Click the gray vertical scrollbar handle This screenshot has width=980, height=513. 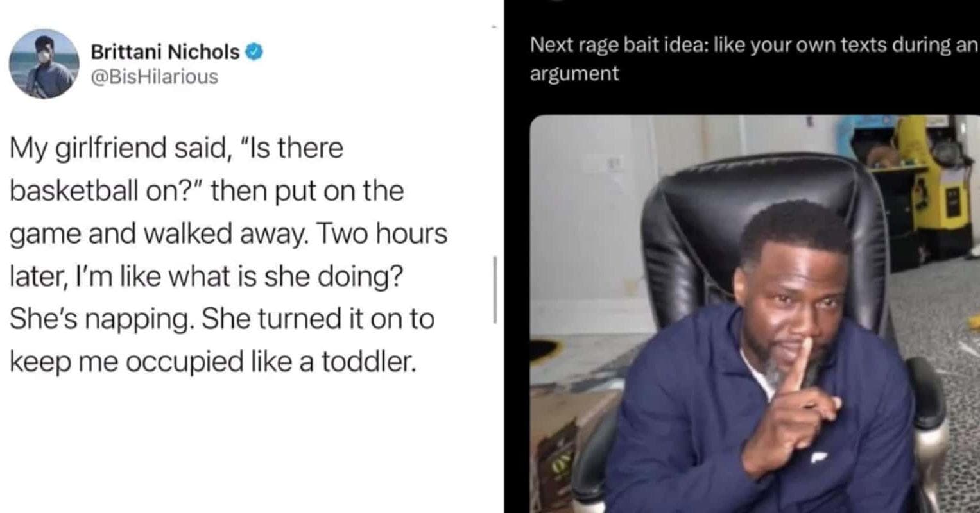pyautogui.click(x=495, y=289)
